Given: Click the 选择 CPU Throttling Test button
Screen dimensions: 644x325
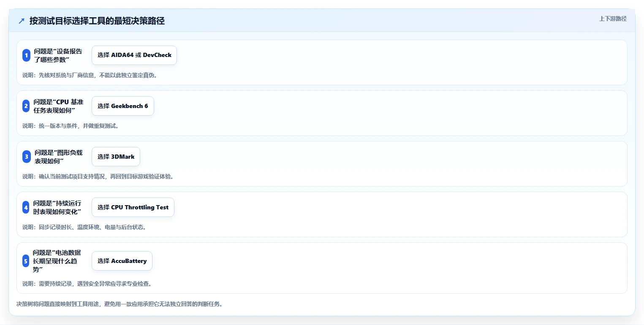Looking at the screenshot, I should click(133, 207).
